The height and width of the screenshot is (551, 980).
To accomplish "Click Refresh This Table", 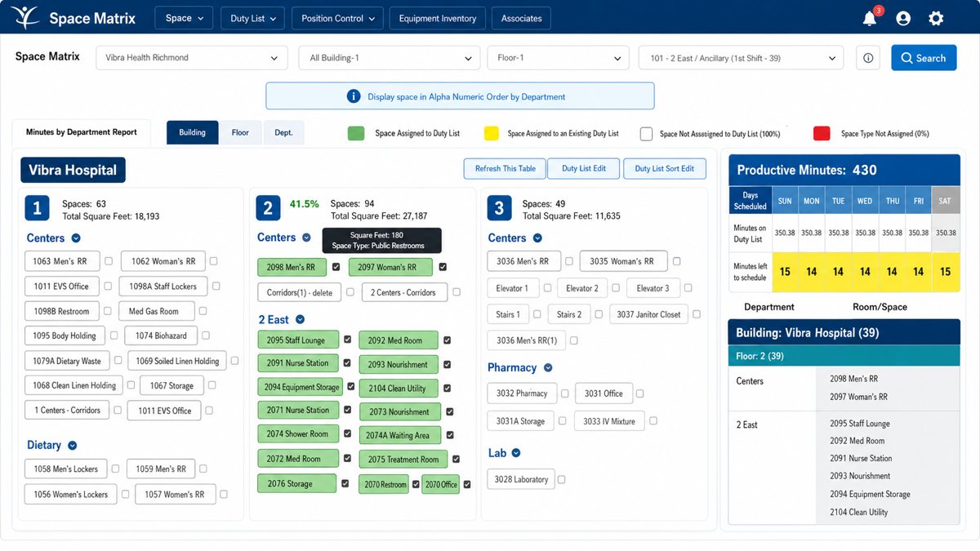I will (506, 168).
